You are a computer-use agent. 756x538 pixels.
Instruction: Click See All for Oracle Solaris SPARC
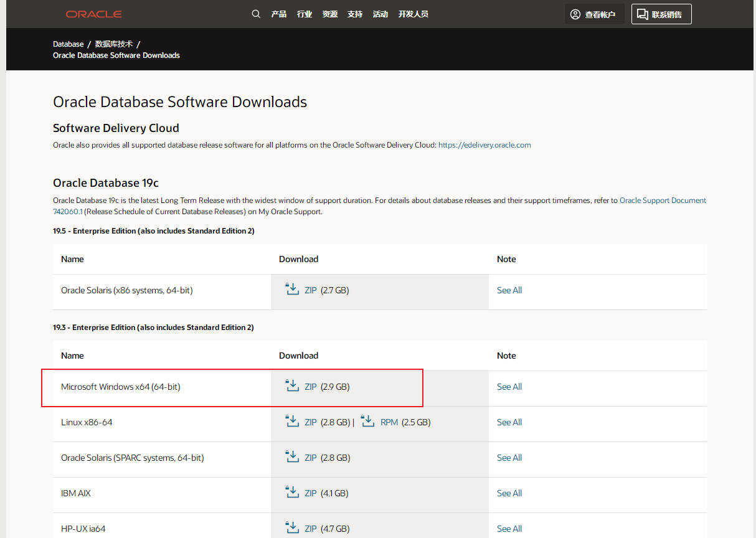pos(509,458)
